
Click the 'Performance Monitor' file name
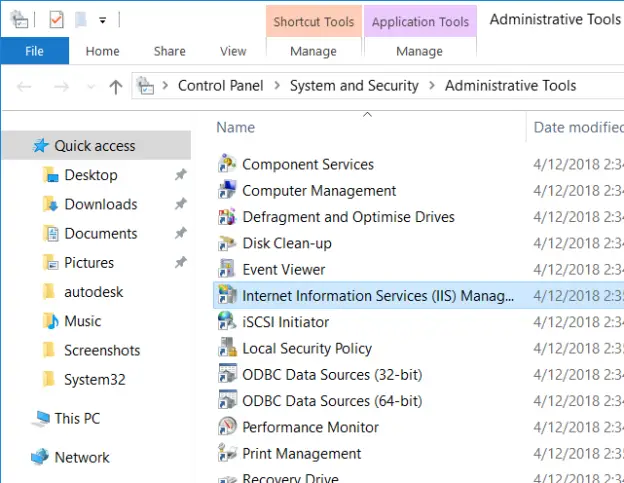pos(310,427)
